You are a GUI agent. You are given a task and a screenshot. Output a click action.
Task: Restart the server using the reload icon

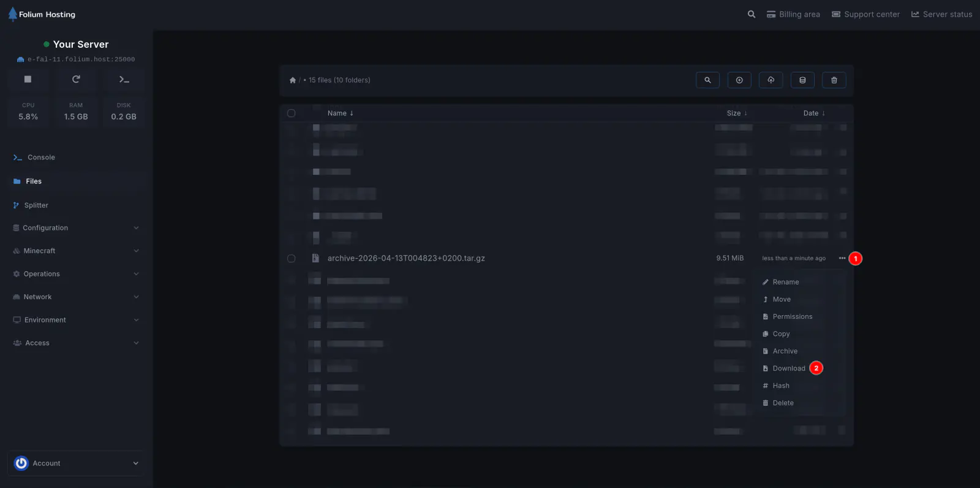76,79
